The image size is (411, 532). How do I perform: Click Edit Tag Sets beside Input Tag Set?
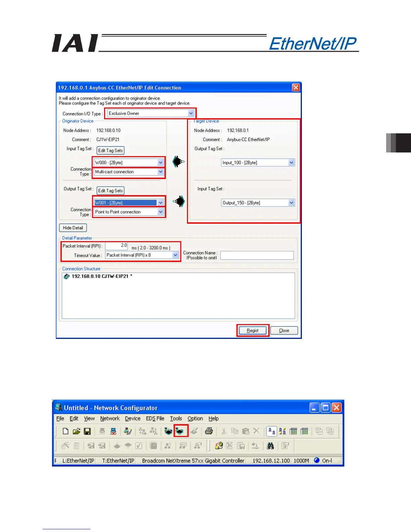(x=110, y=150)
